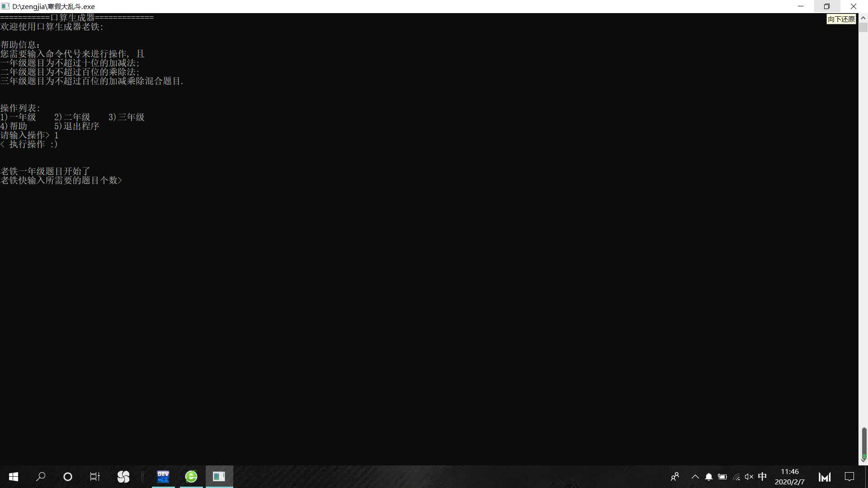This screenshot has height=488, width=868.
Task: Open the notification bell tray icon
Action: (x=709, y=477)
